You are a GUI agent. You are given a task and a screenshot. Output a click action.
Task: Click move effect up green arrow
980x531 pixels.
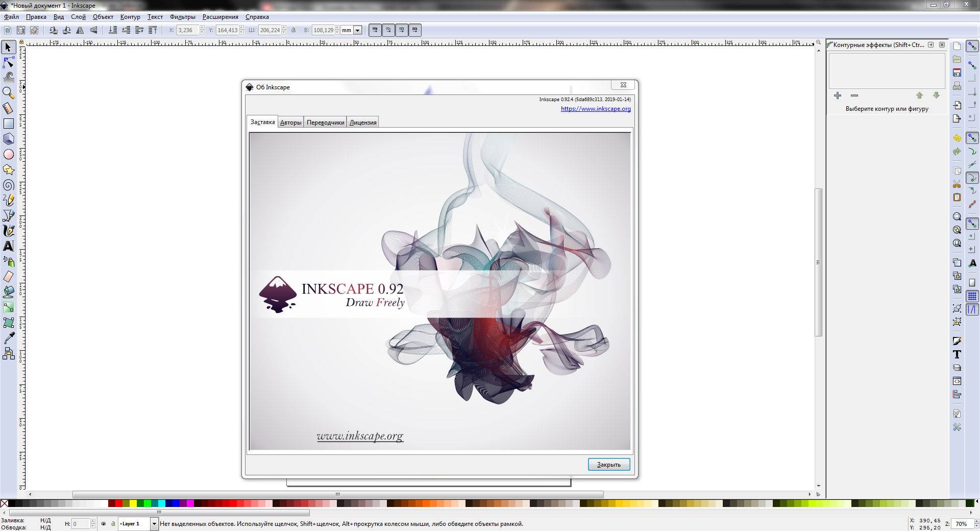[919, 95]
